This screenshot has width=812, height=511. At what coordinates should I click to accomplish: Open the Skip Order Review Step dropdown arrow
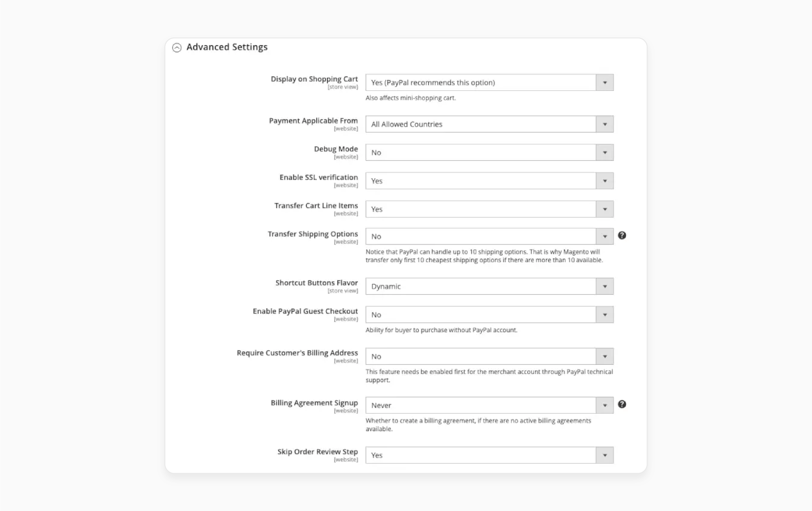pyautogui.click(x=605, y=455)
